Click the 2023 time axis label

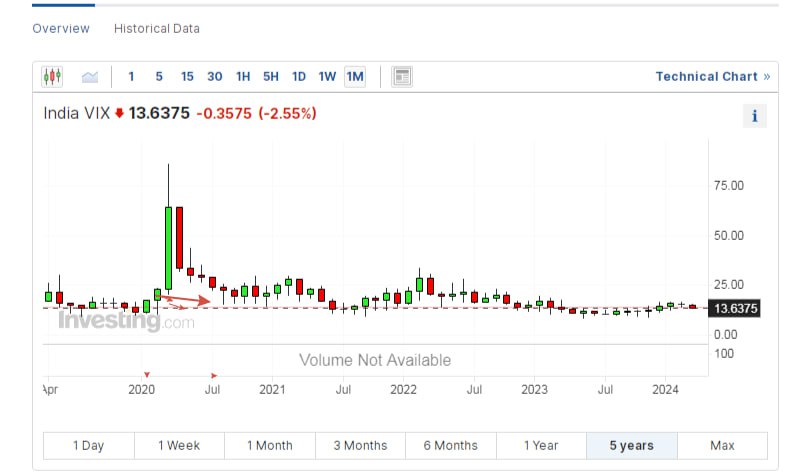pyautogui.click(x=535, y=390)
